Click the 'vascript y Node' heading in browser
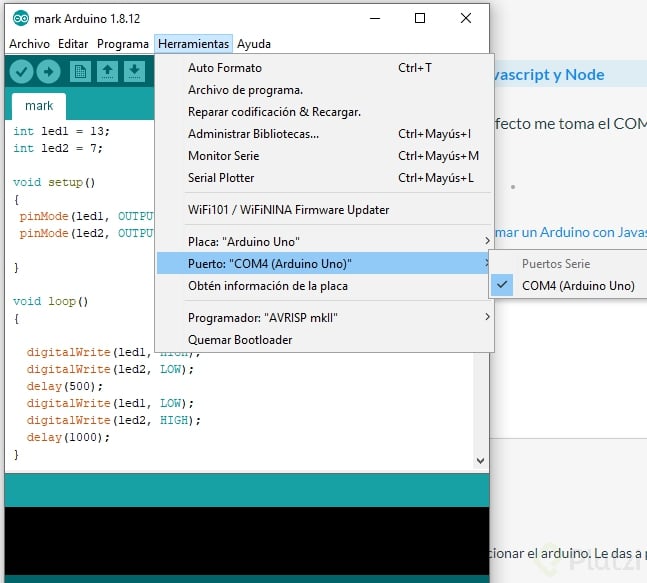The width and height of the screenshot is (647, 583). coord(549,75)
